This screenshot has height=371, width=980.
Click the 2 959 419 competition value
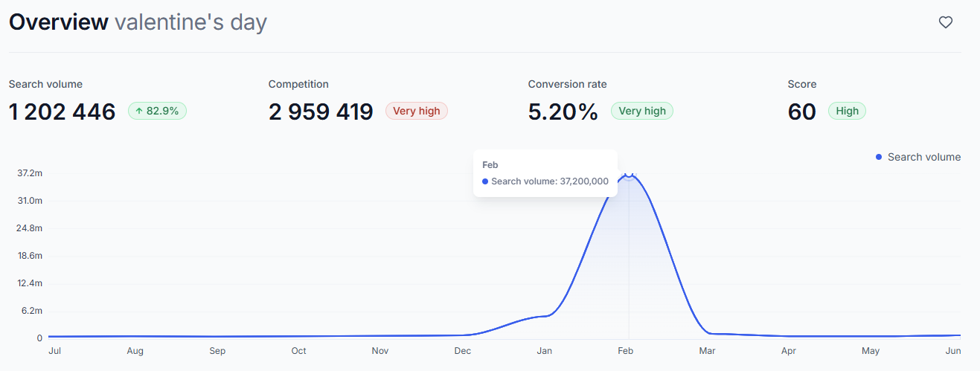[x=321, y=112]
